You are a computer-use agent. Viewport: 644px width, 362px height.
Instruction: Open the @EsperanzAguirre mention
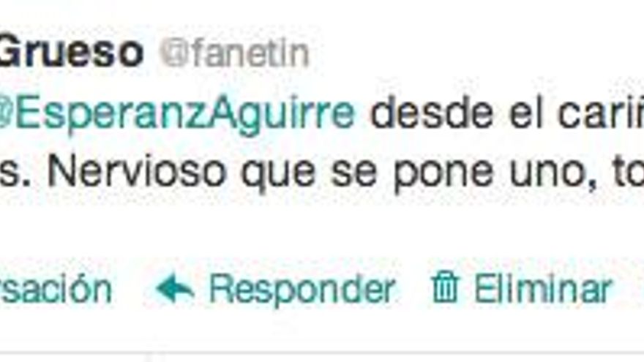click(x=177, y=114)
